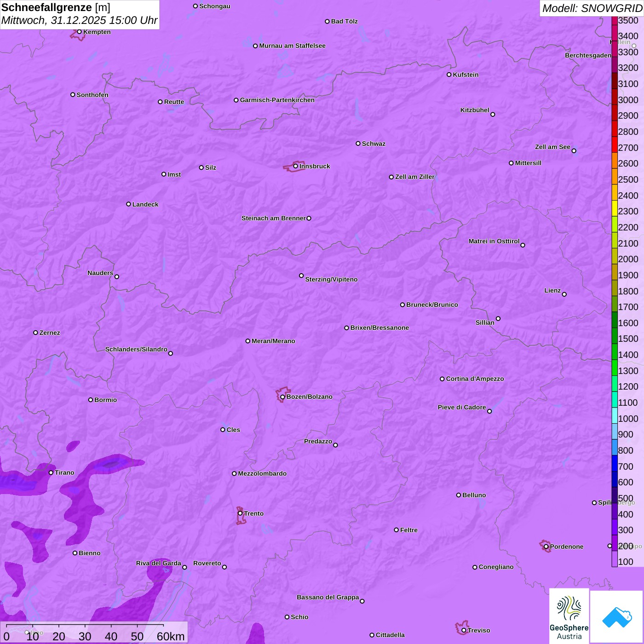Click the Bruneck/Brunico label
The height and width of the screenshot is (644, 644).
(432, 305)
